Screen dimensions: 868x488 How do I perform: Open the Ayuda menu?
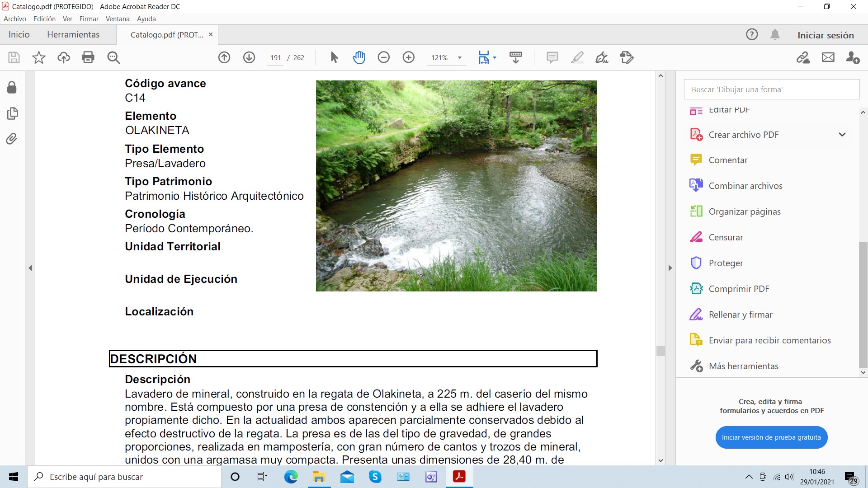pos(146,19)
